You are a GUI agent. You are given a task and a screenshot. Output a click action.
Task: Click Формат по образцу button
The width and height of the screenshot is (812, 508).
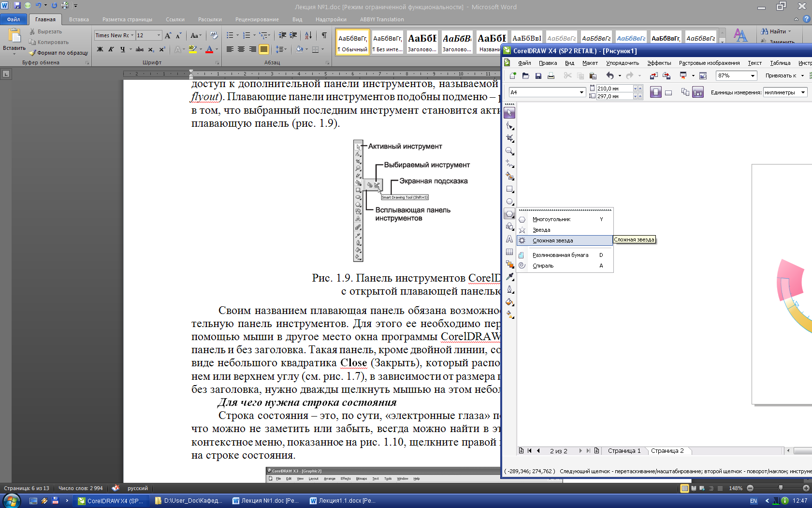coord(58,53)
